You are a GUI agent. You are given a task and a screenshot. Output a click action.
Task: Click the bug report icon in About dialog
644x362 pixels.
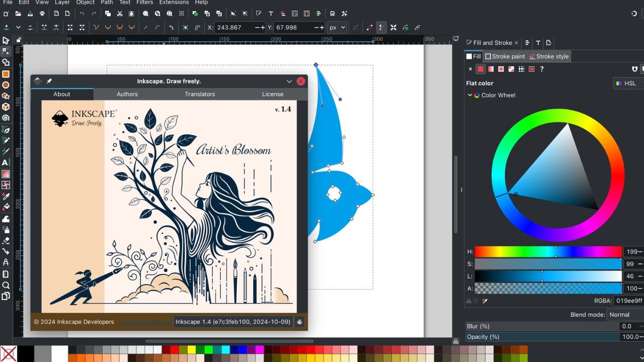pyautogui.click(x=299, y=322)
